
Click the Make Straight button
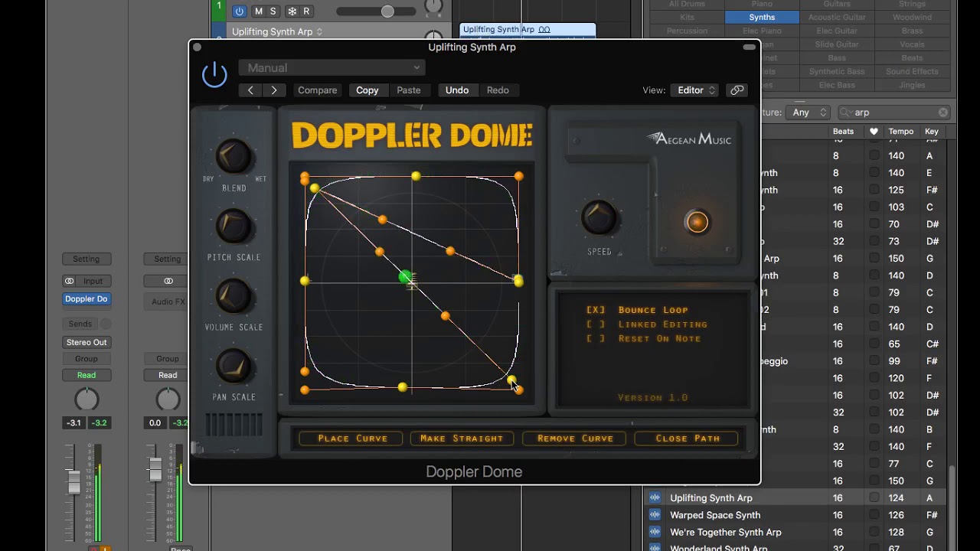coord(462,439)
